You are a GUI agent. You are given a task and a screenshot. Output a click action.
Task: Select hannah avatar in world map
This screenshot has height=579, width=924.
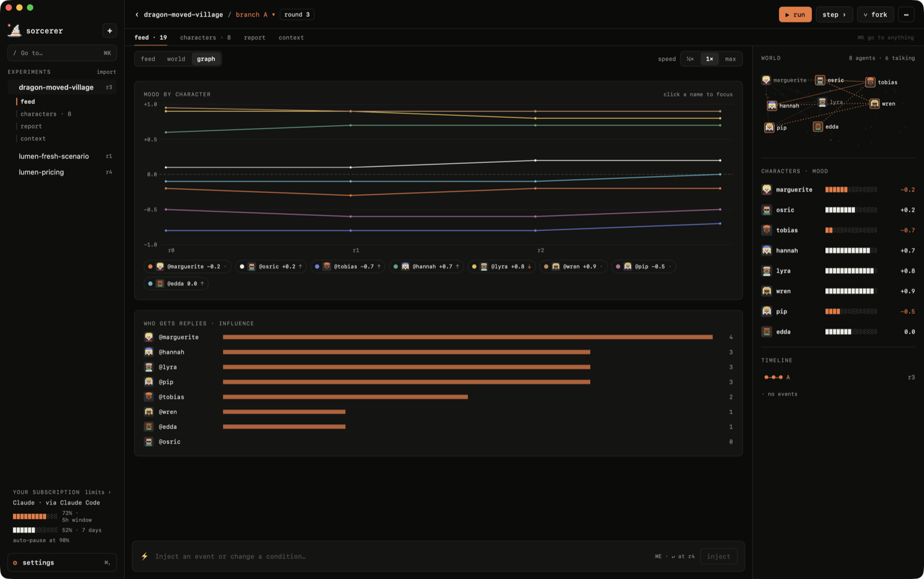(x=772, y=106)
